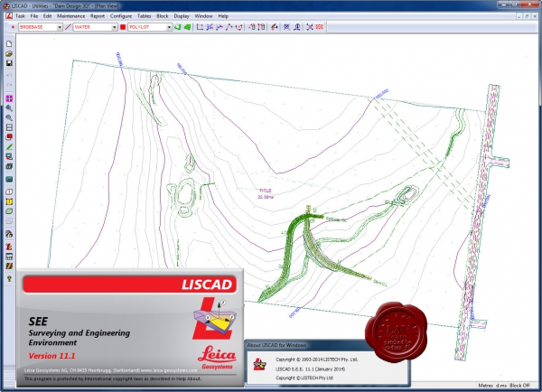542x392 pixels.
Task: Open the Display menu
Action: tap(182, 16)
